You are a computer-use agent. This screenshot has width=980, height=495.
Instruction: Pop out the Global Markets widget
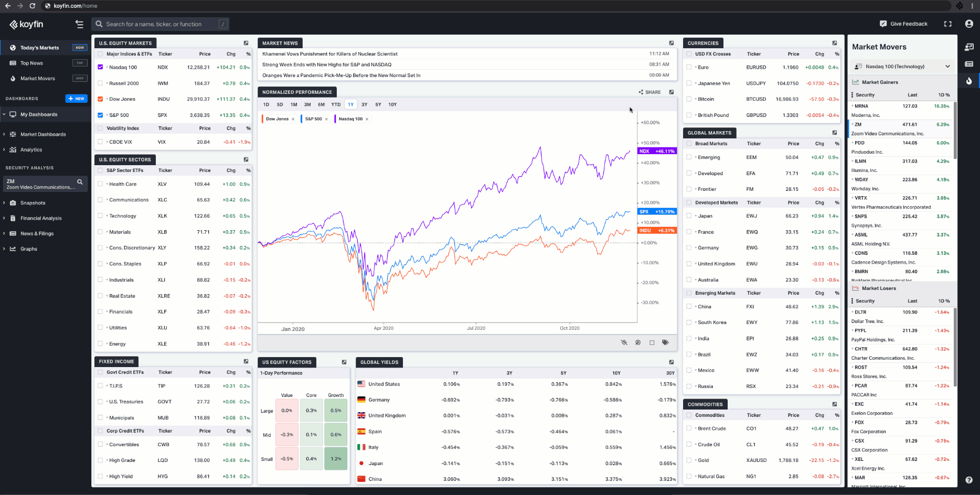[835, 133]
